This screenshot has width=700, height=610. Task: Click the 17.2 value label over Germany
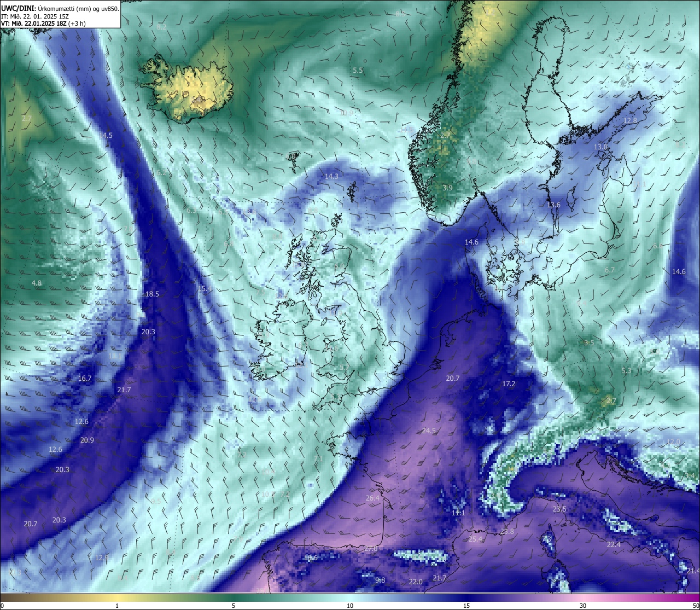point(509,384)
